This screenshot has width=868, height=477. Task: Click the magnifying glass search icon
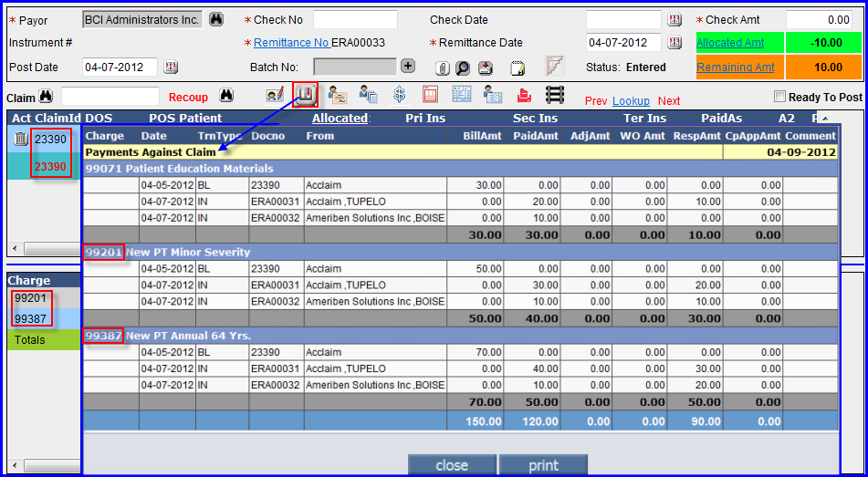463,68
